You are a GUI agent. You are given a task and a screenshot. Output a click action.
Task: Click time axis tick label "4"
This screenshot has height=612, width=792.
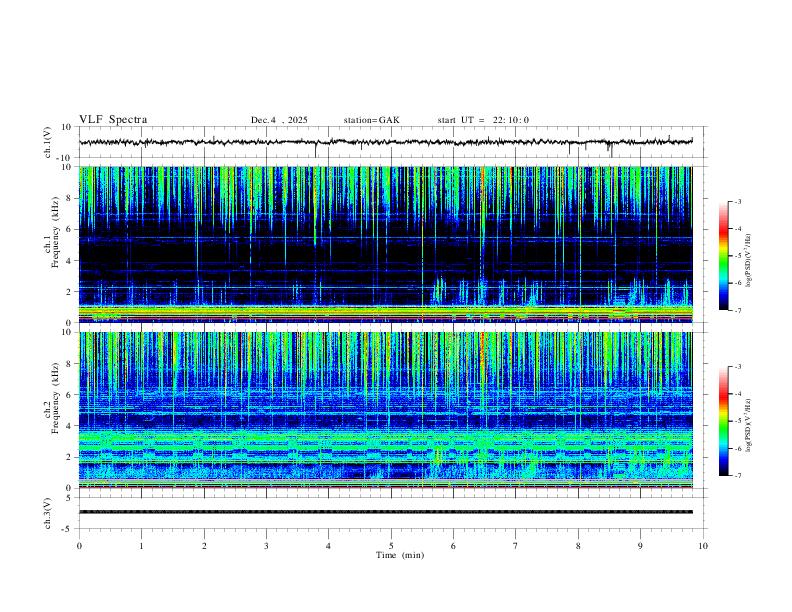coord(329,546)
